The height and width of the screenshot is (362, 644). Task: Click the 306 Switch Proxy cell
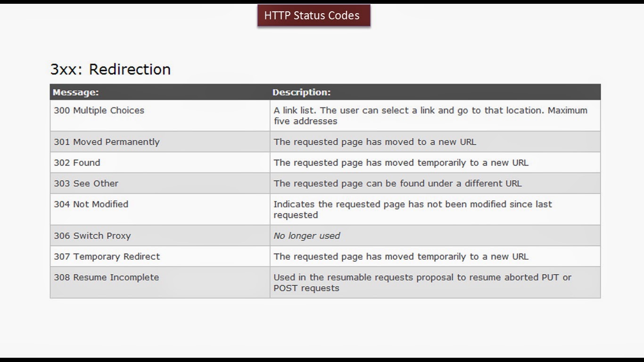pos(92,236)
